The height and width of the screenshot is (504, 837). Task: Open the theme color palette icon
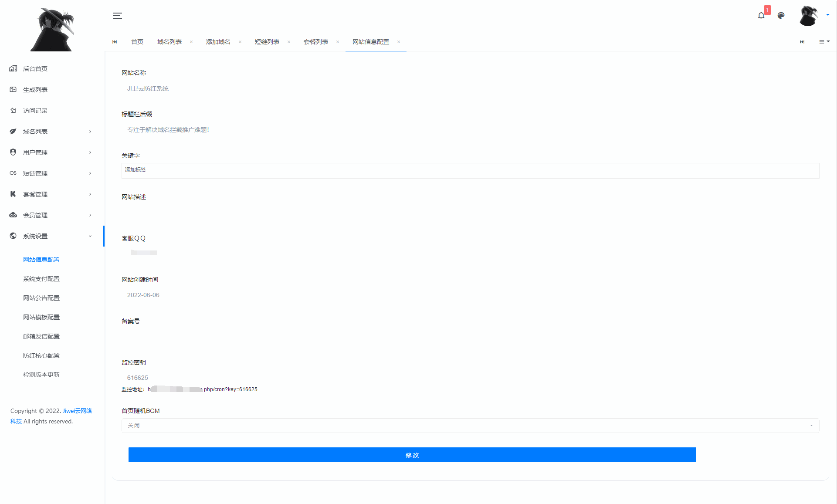pyautogui.click(x=781, y=16)
